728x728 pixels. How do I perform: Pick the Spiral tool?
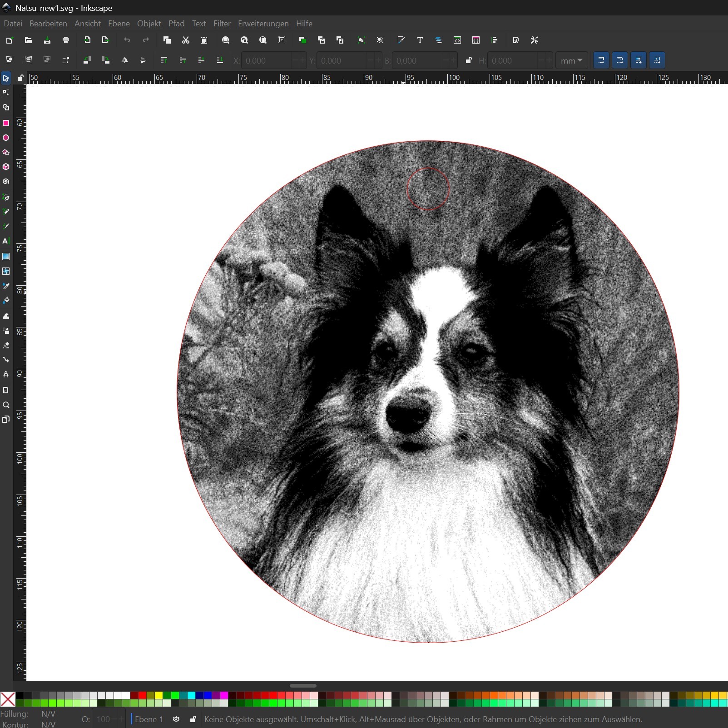pyautogui.click(x=6, y=182)
